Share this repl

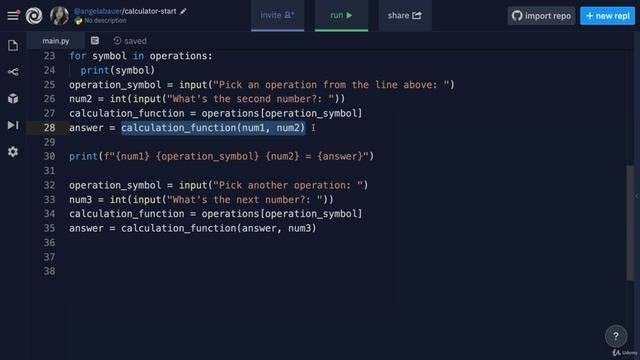point(405,16)
